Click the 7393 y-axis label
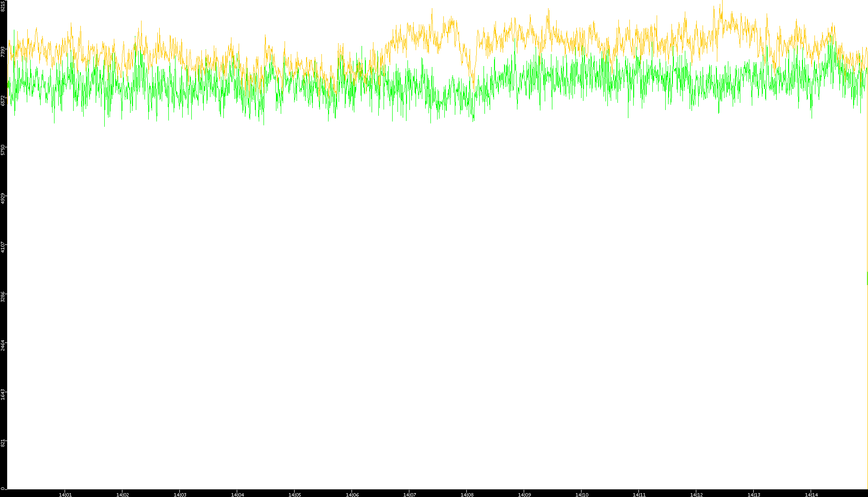Image resolution: width=868 pixels, height=497 pixels. coord(3,52)
